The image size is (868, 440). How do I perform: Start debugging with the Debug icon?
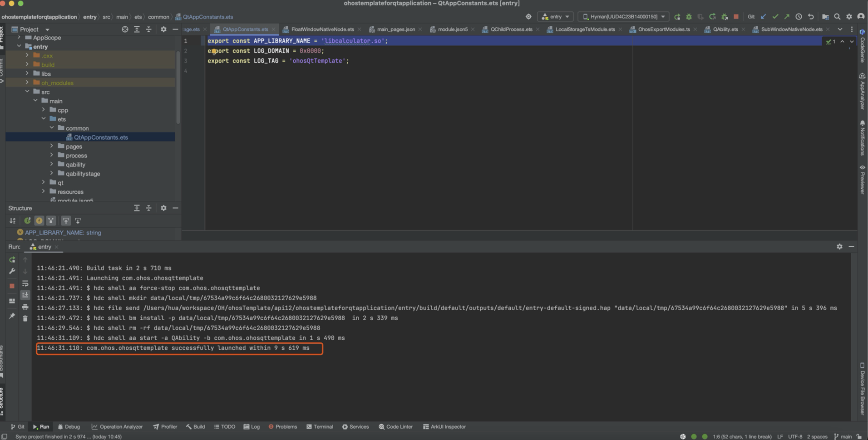tap(689, 16)
